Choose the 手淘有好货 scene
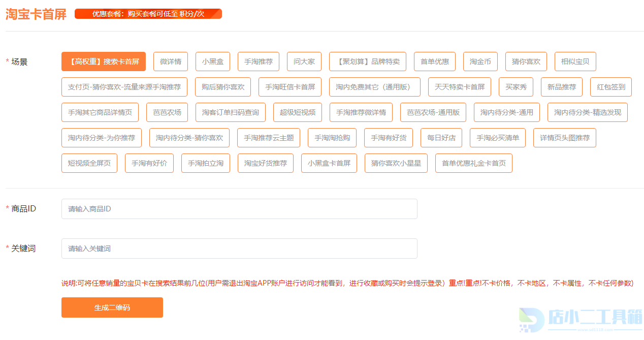Viewport: 644px width, 340px height. coord(389,138)
